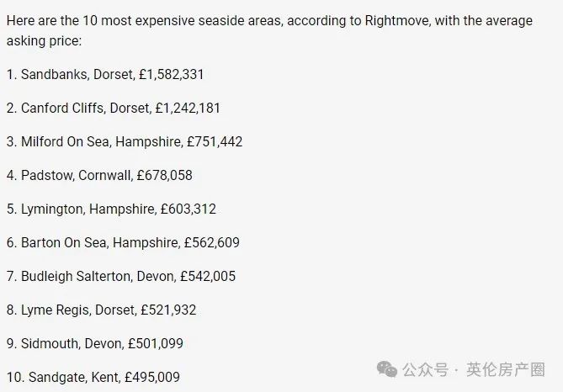
Task: Select the Sidmouth, Devon list entry
Action: point(95,343)
